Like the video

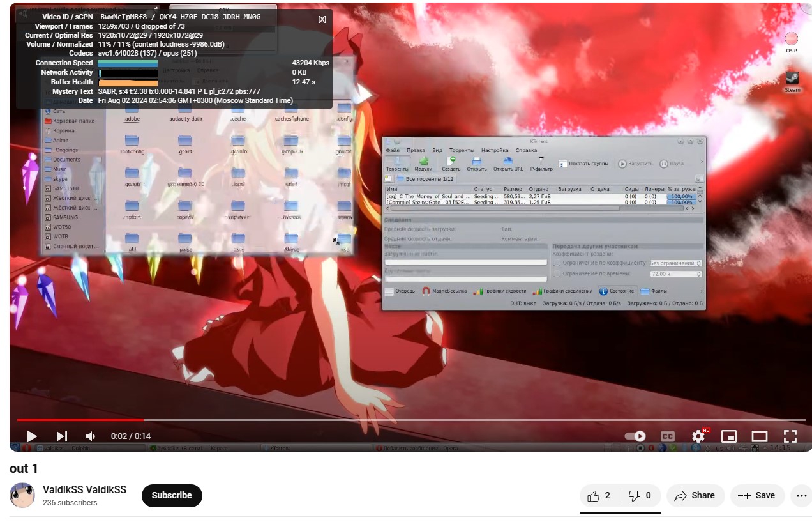pos(600,496)
